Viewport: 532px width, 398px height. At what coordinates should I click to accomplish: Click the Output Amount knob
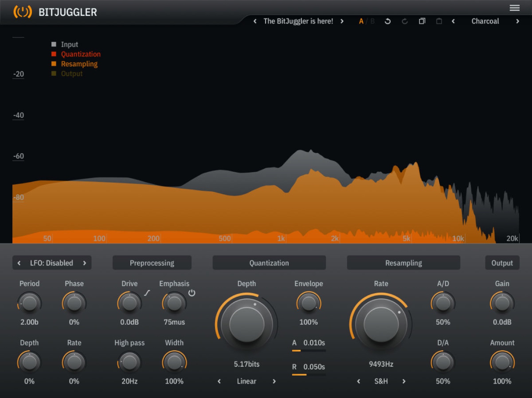tap(502, 362)
